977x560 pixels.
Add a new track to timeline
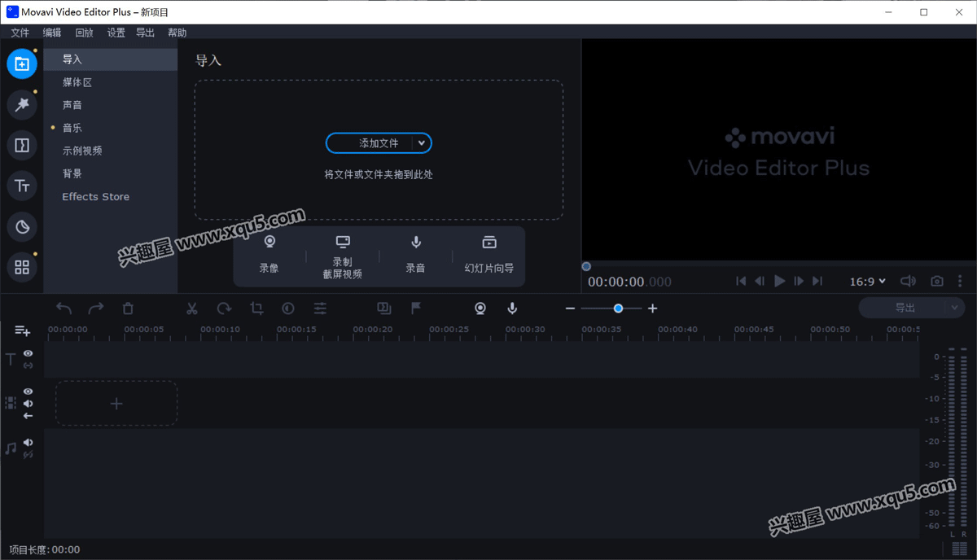click(x=23, y=330)
